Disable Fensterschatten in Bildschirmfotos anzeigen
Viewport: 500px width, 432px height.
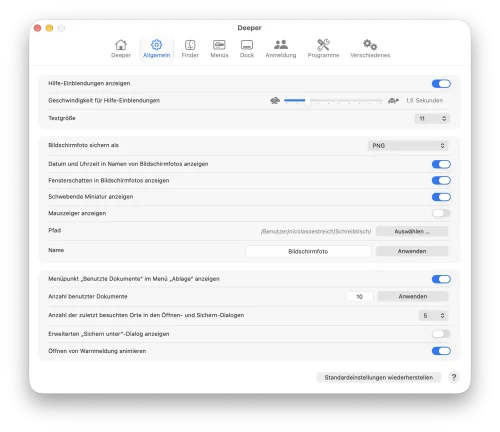point(441,180)
